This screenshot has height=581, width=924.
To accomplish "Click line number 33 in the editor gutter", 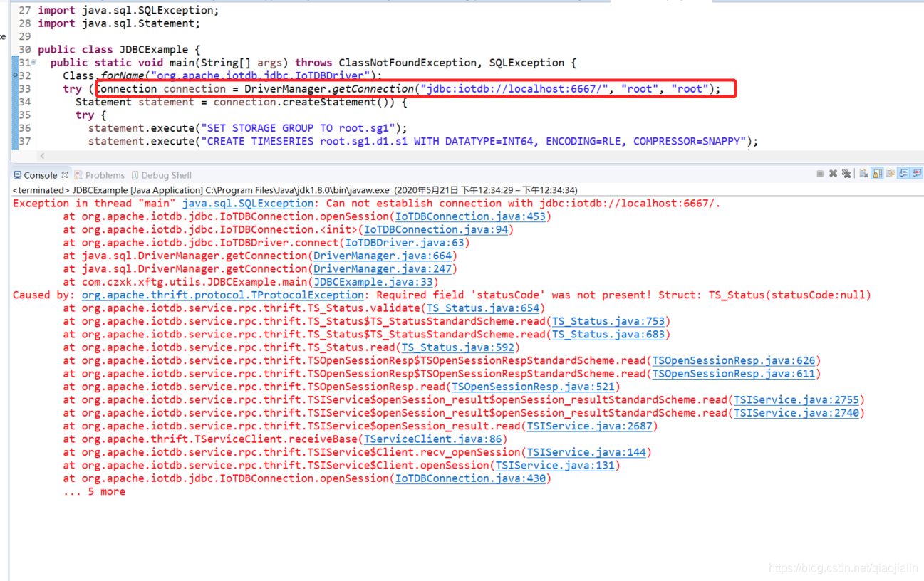I will click(x=25, y=89).
